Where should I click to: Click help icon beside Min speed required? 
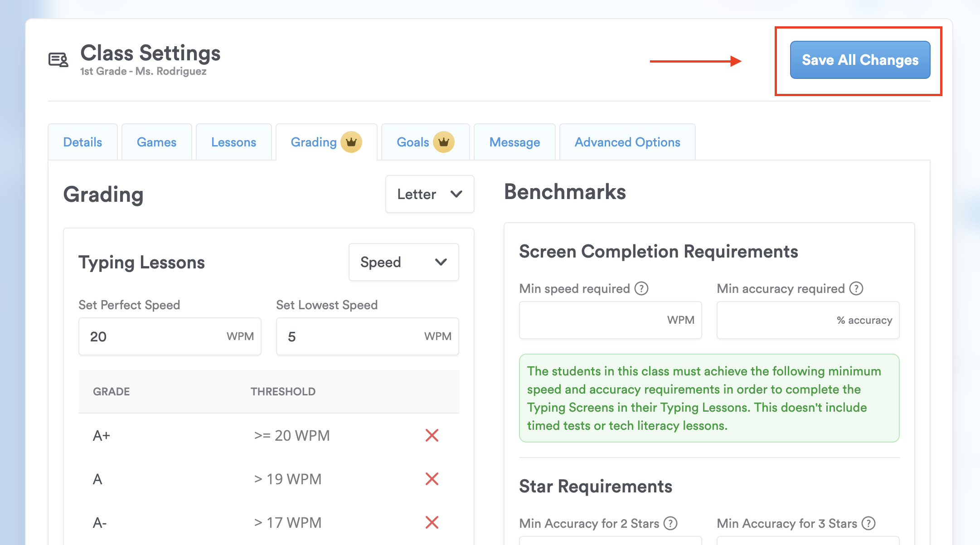641,288
